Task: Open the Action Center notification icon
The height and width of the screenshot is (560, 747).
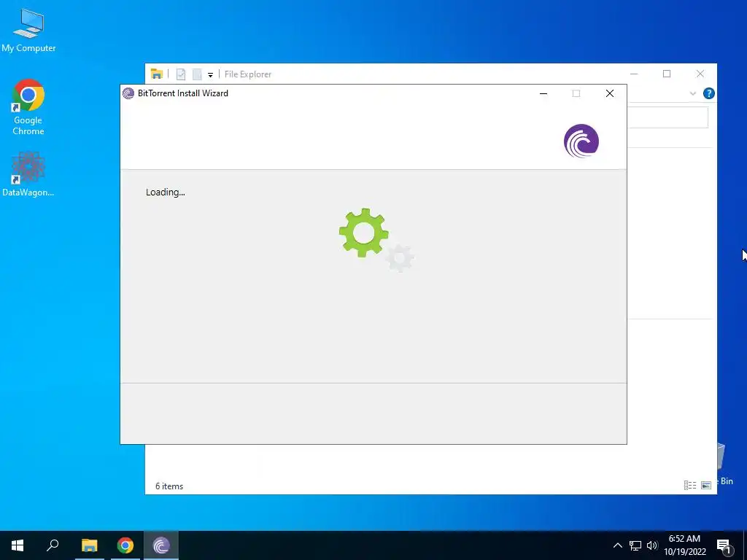Action: [724, 546]
